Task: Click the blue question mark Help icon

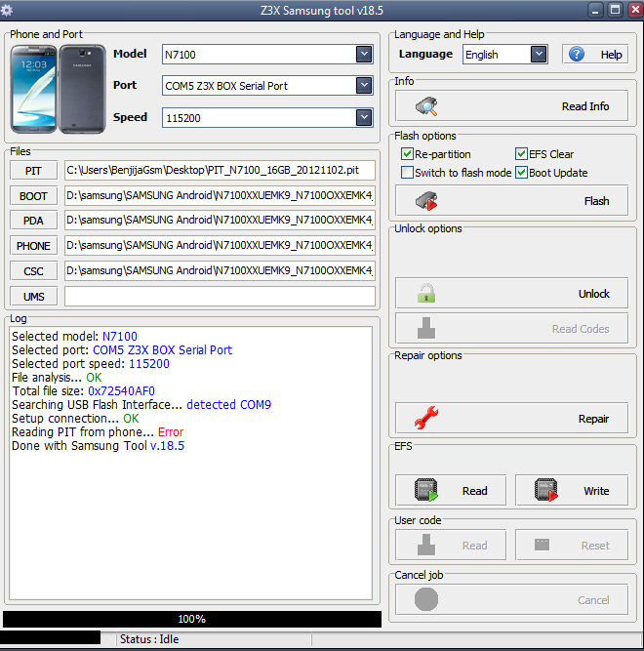Action: 577,54
